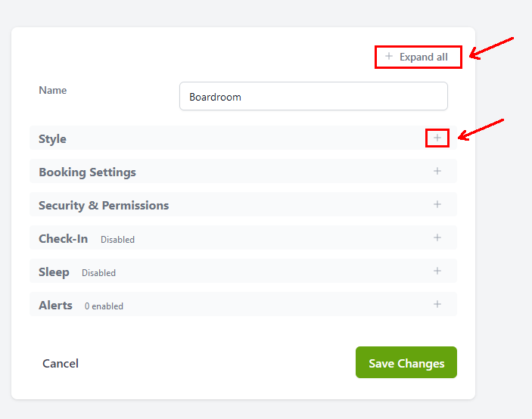Click the plus icon beside Expand all
This screenshot has height=419, width=532.
[x=389, y=56]
